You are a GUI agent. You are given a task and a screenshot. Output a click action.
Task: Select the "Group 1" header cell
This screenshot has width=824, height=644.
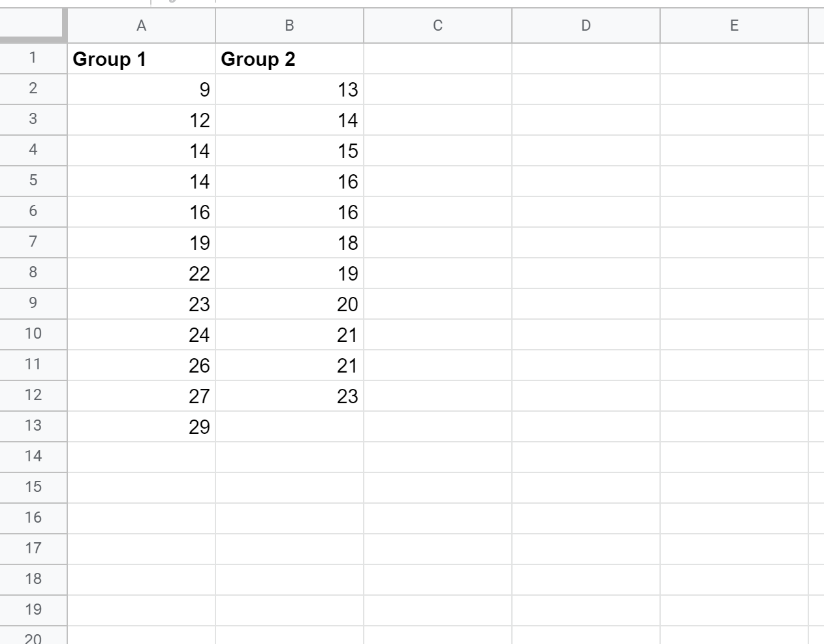click(x=141, y=59)
